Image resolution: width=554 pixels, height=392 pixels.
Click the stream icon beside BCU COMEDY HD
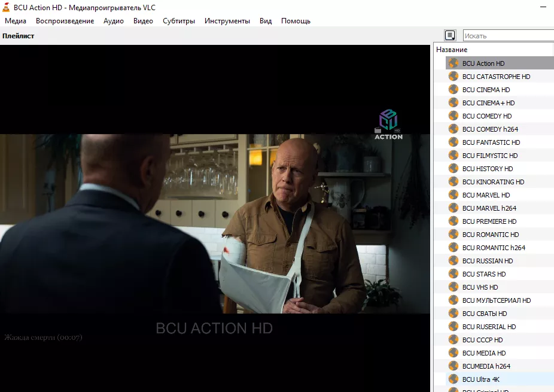click(x=453, y=116)
